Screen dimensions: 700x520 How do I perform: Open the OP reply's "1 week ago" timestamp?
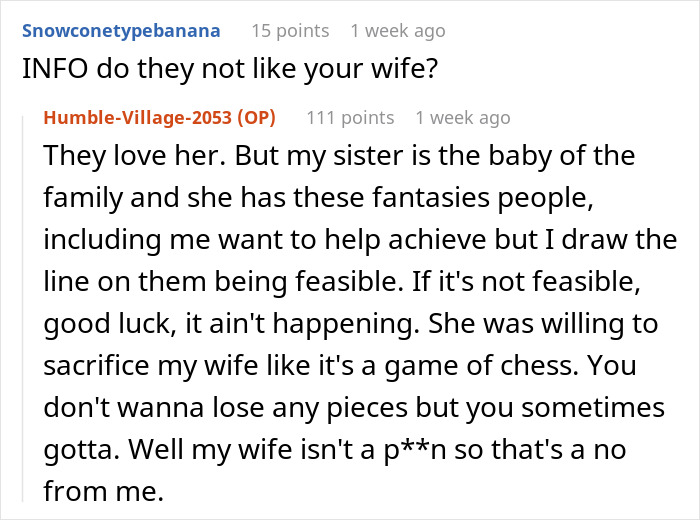click(462, 118)
